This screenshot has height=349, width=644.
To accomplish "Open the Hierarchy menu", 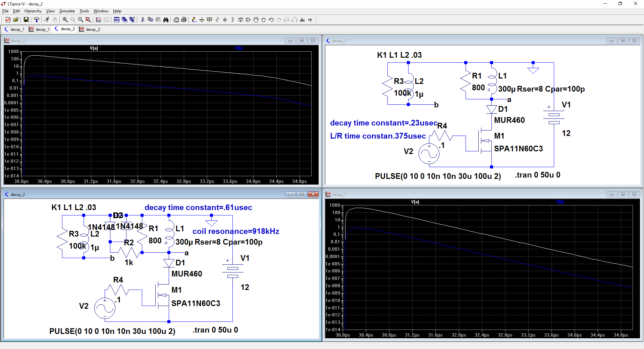I will point(33,11).
